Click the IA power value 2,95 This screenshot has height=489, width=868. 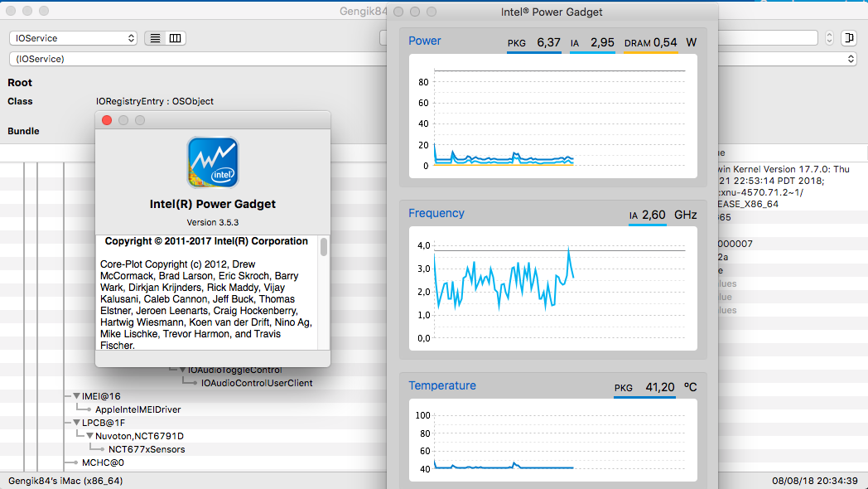602,42
